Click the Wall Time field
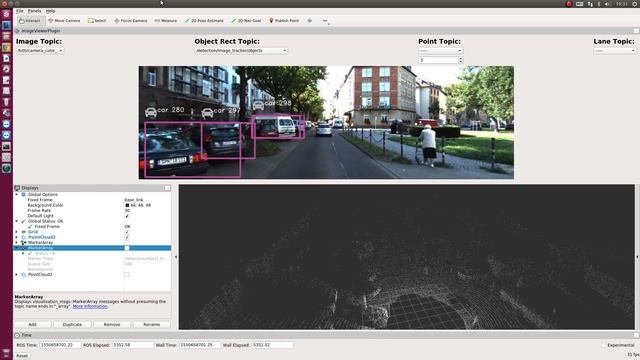640x360 pixels. 200,345
